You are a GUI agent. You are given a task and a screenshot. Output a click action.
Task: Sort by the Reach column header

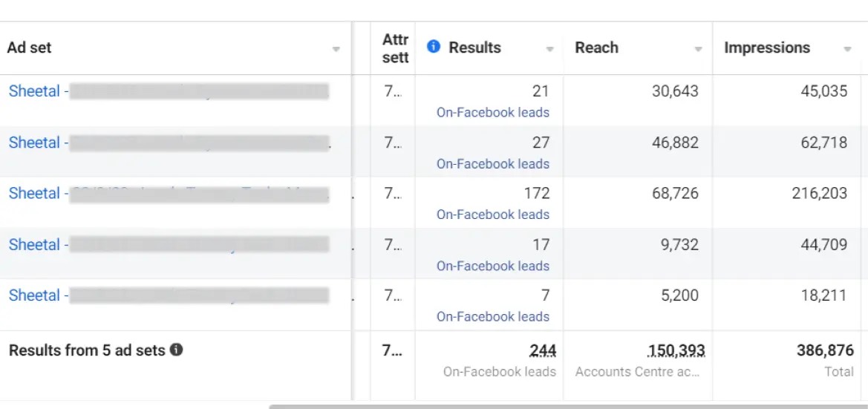click(596, 48)
